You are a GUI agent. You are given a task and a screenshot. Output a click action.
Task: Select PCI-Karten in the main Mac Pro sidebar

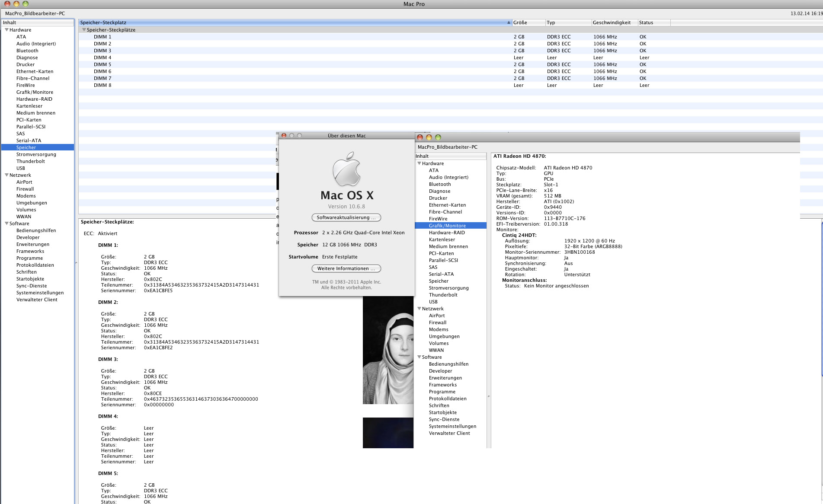(29, 120)
